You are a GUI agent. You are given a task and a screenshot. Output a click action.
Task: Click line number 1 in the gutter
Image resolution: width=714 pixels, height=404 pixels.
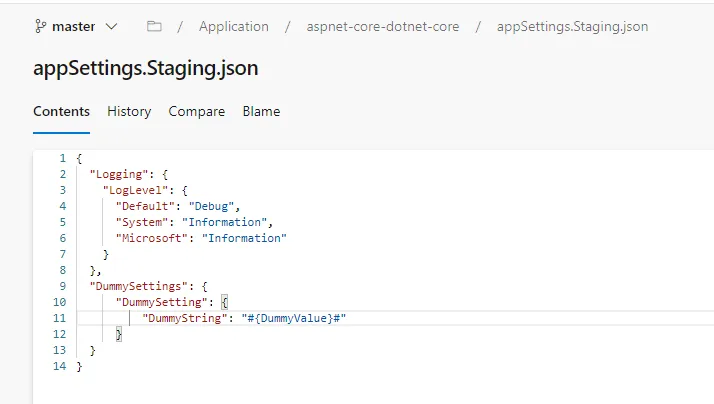tap(63, 158)
